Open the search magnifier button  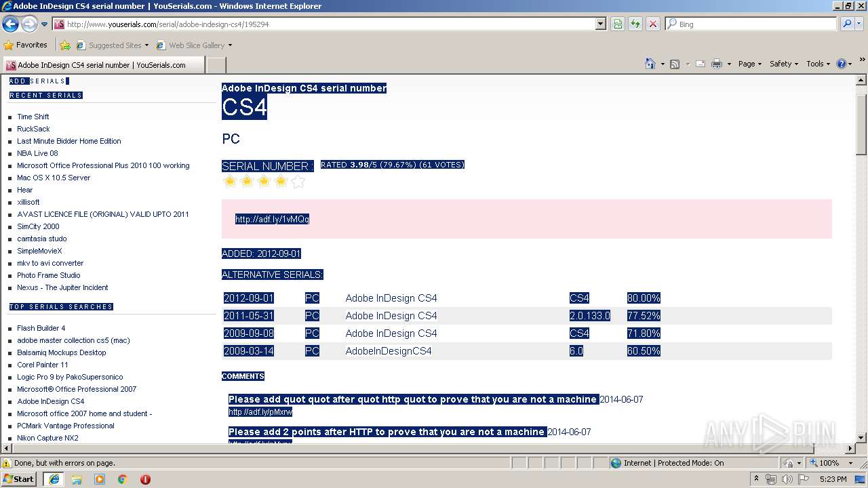[x=847, y=24]
